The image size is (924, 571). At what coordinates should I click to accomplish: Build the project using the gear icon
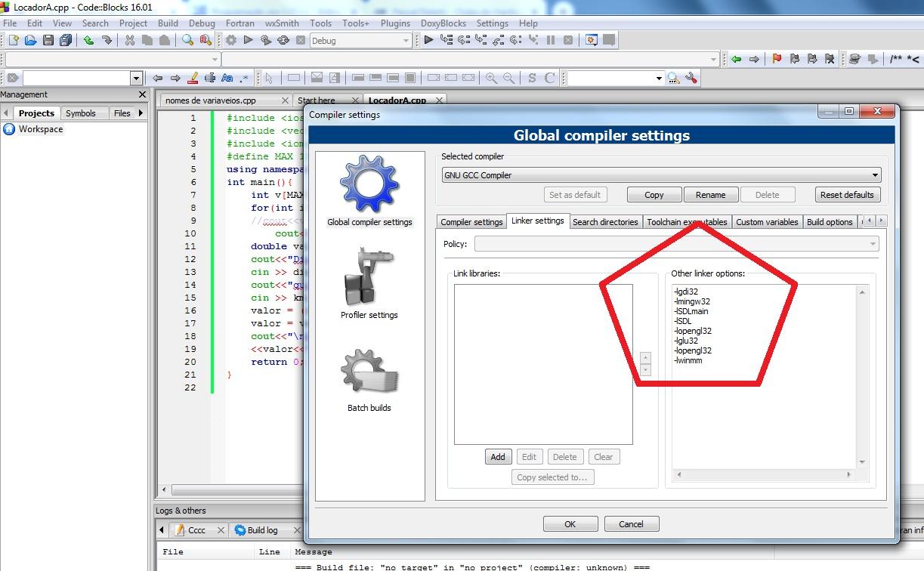(x=231, y=40)
